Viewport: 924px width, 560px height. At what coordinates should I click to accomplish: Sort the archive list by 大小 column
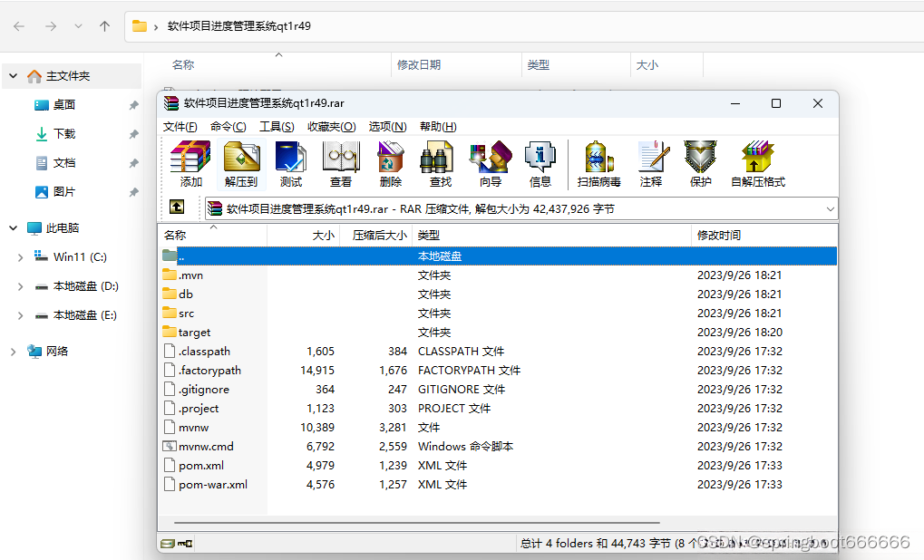pos(304,235)
